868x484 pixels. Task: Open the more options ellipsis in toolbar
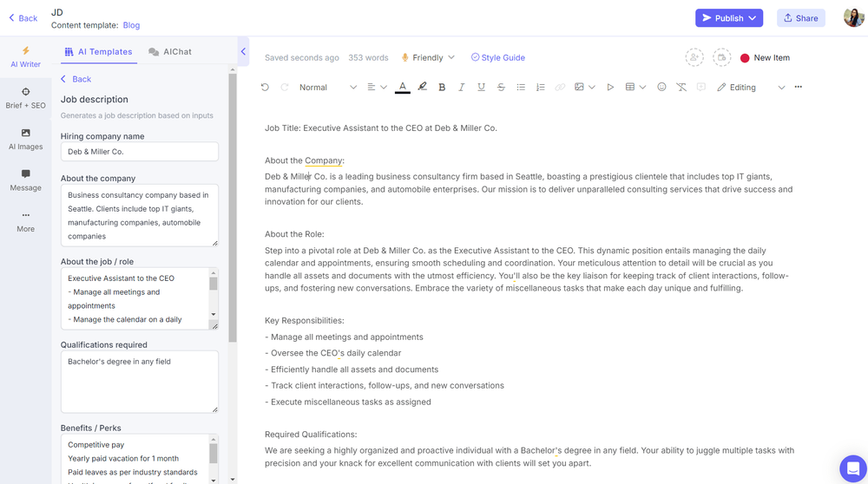[799, 87]
